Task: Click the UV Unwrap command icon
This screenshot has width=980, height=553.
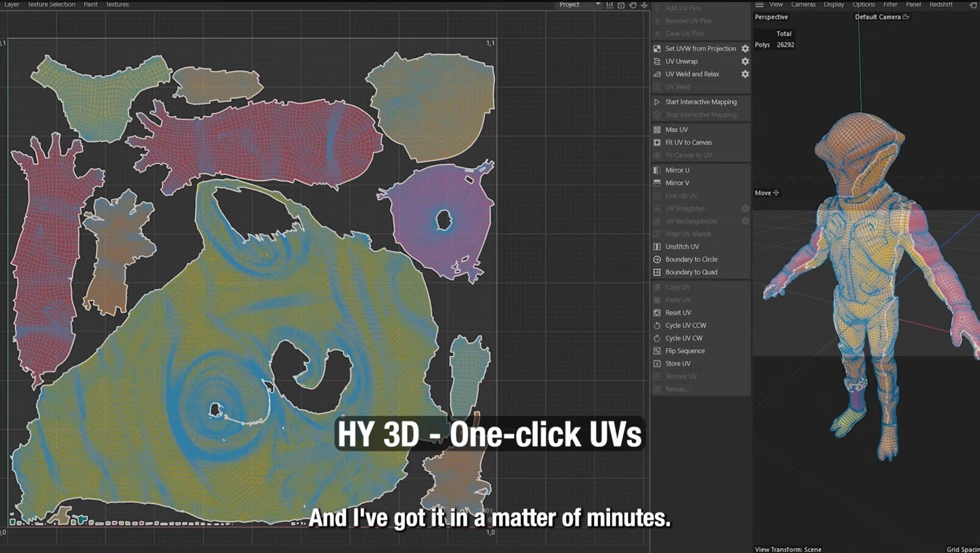Action: coord(657,61)
